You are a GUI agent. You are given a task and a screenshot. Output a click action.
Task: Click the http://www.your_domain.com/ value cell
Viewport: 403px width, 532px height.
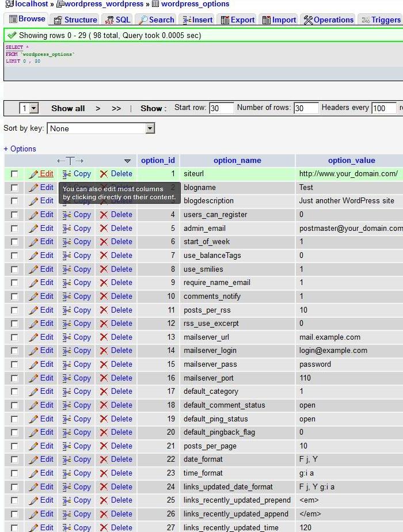click(348, 174)
